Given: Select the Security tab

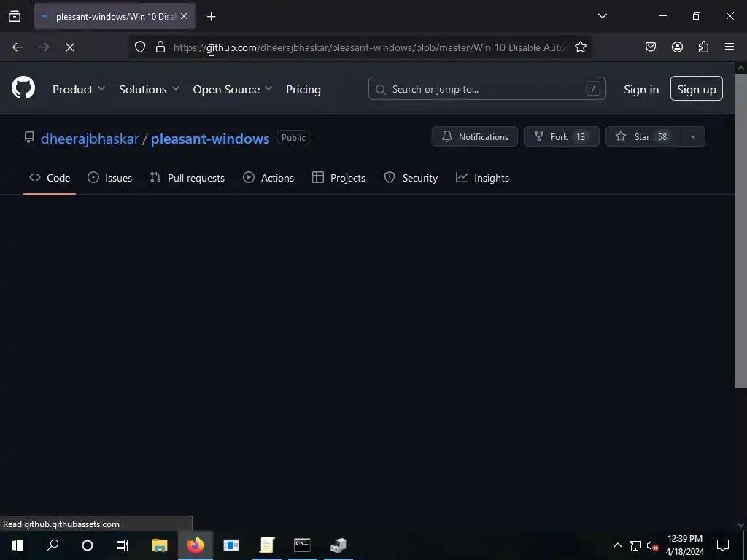Looking at the screenshot, I should click(411, 178).
